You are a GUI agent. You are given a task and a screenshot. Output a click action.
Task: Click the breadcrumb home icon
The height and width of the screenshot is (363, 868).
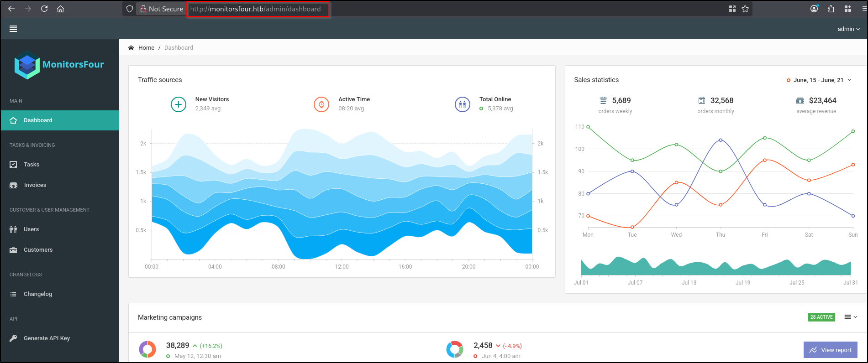coord(131,48)
